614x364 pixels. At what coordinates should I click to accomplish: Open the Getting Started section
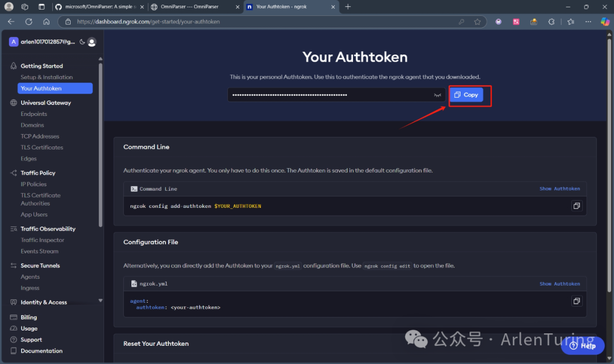coord(42,66)
